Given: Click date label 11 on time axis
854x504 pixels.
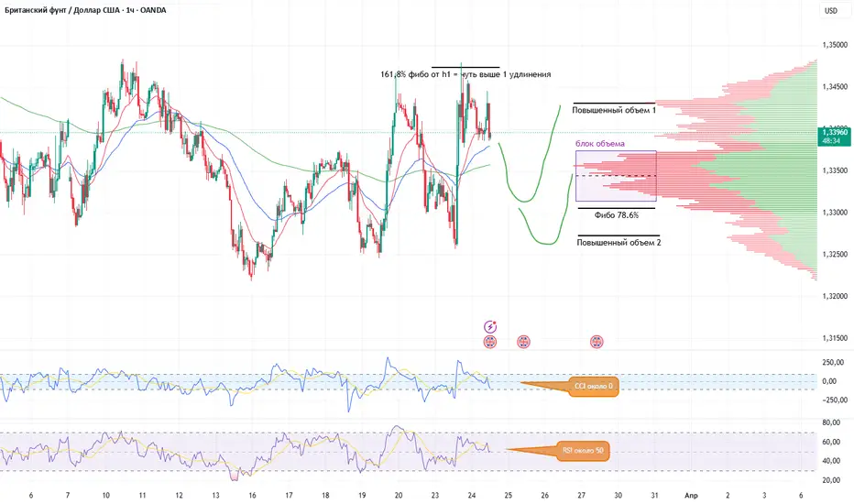Looking at the screenshot, I should click(142, 495).
